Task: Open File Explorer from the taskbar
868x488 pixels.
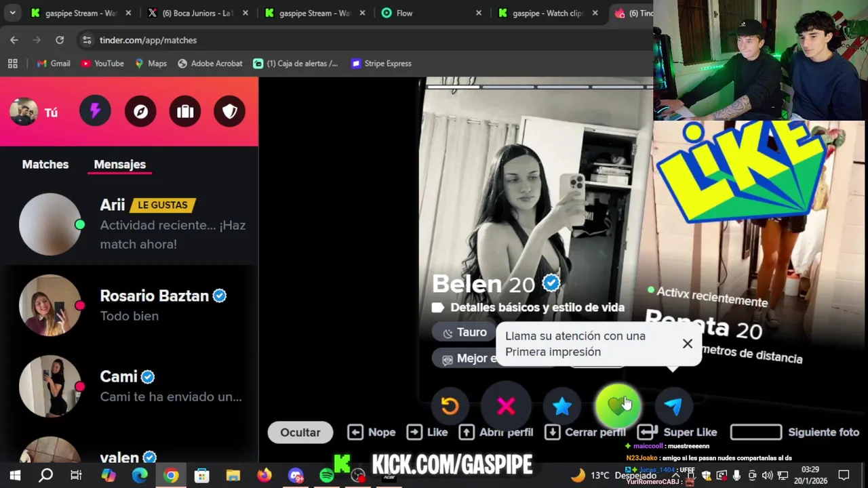Action: [233, 476]
